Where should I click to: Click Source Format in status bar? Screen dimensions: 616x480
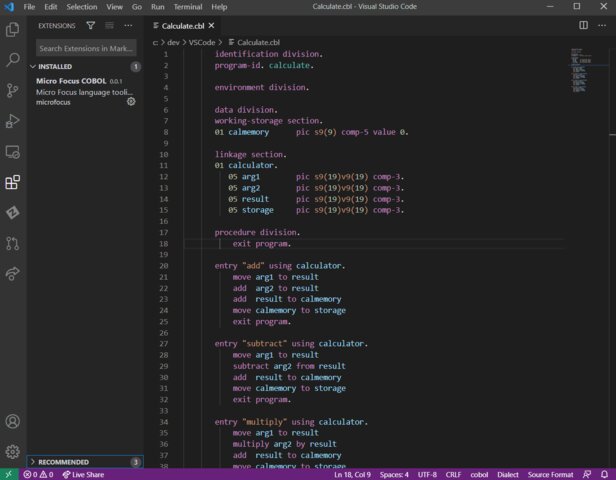click(550, 475)
